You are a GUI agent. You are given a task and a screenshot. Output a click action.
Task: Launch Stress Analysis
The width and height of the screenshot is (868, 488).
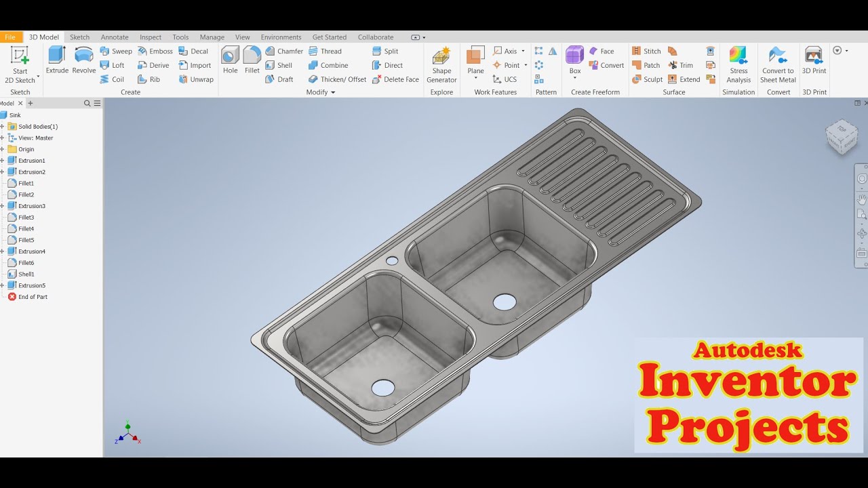click(738, 65)
